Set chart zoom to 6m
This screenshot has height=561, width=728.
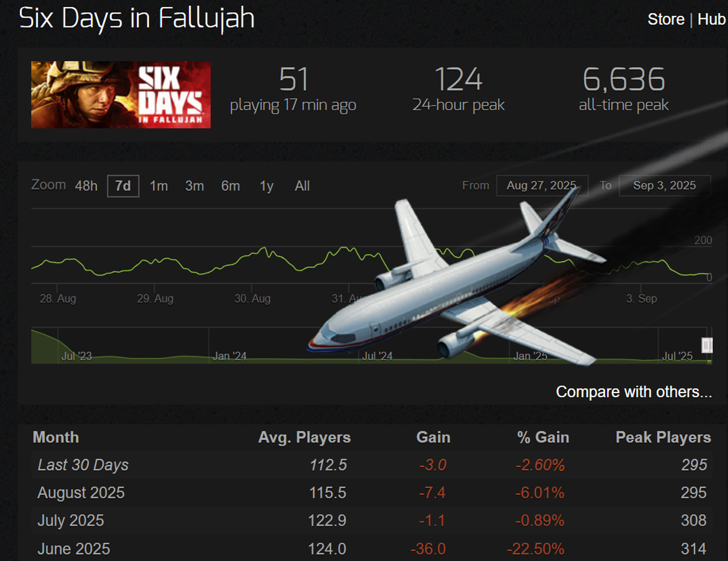pyautogui.click(x=230, y=186)
